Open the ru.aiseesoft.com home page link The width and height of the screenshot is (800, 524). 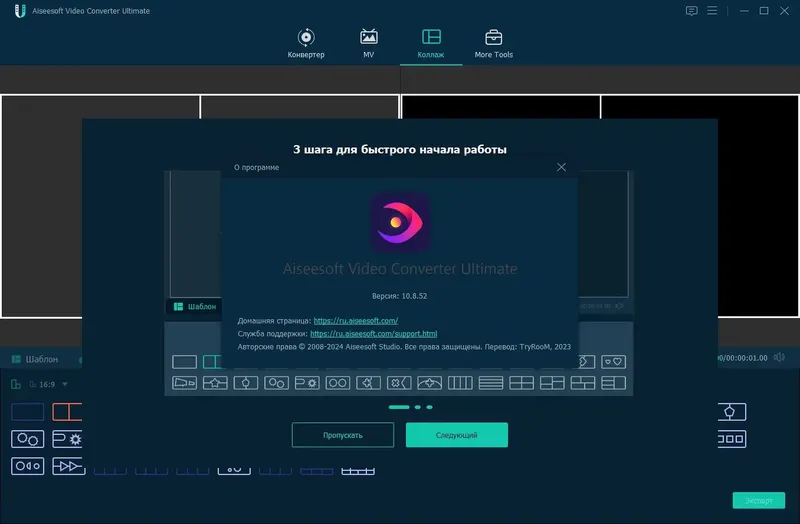[356, 320]
